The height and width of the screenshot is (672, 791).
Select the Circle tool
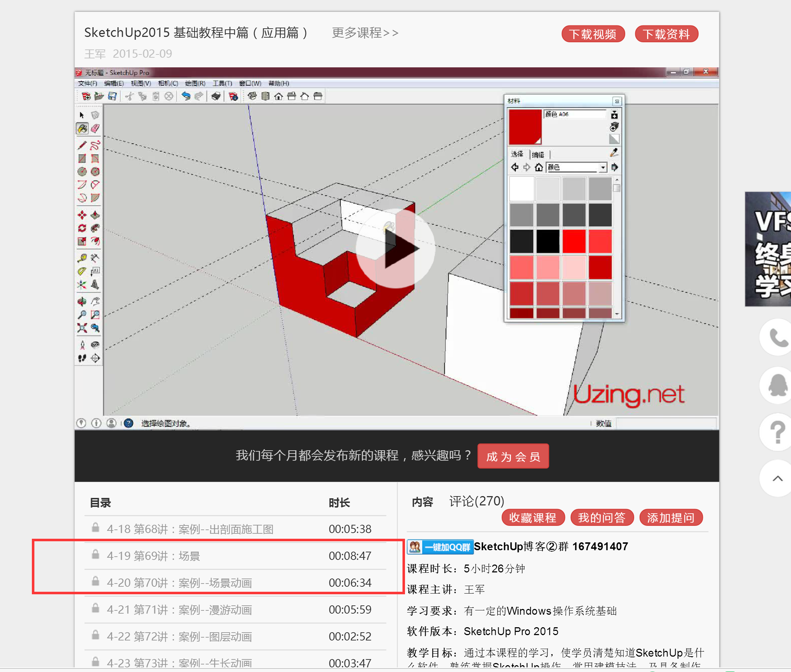coord(82,172)
